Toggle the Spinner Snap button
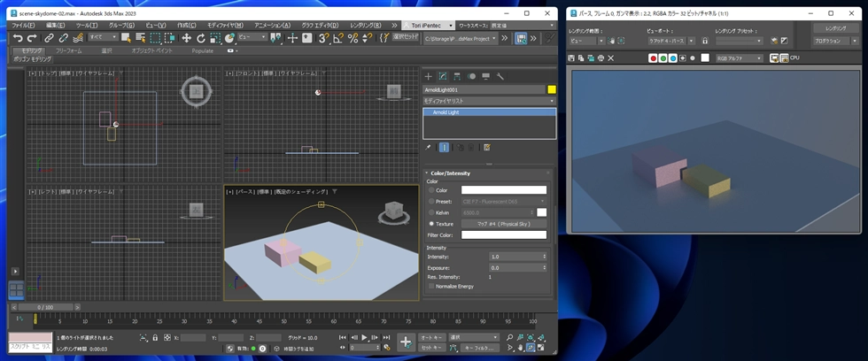The width and height of the screenshot is (868, 361). point(367,38)
